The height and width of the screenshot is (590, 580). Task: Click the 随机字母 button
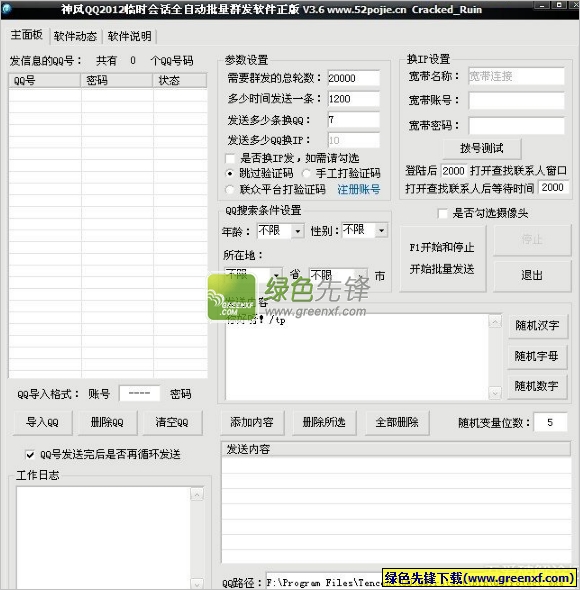click(x=537, y=356)
